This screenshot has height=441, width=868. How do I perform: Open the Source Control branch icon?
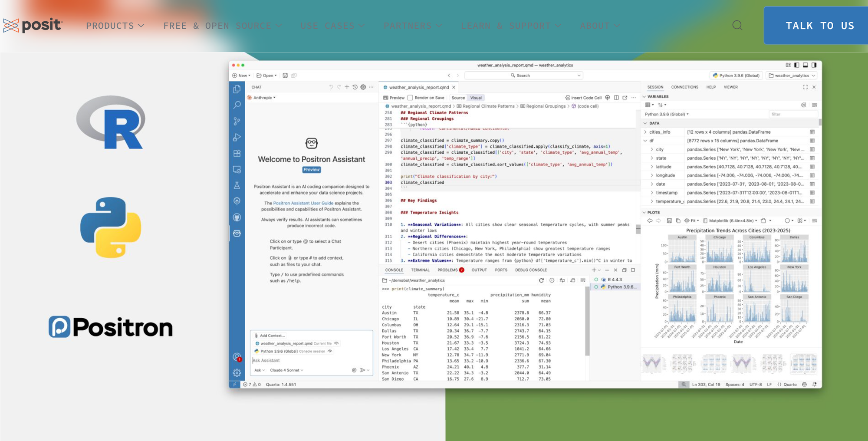tap(237, 121)
